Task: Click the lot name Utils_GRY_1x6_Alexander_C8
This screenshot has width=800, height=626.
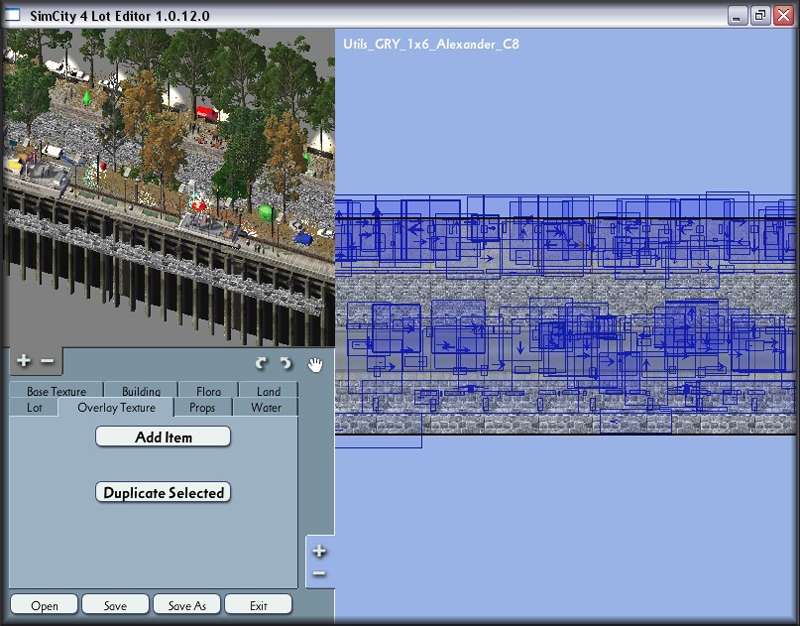Action: [431, 44]
